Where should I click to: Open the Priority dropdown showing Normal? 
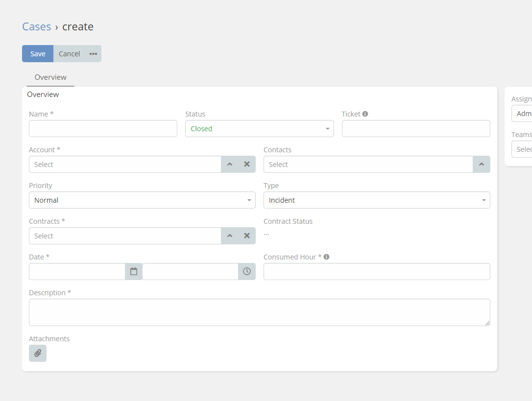142,200
